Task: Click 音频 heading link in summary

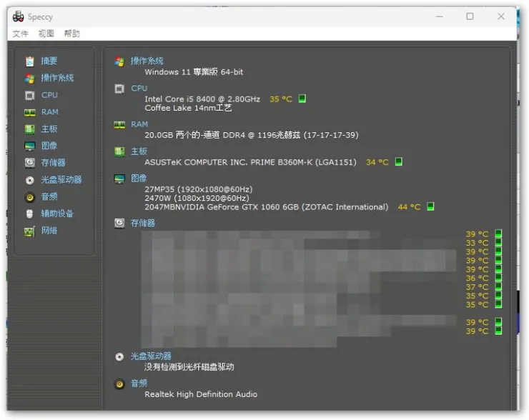Action: point(139,384)
